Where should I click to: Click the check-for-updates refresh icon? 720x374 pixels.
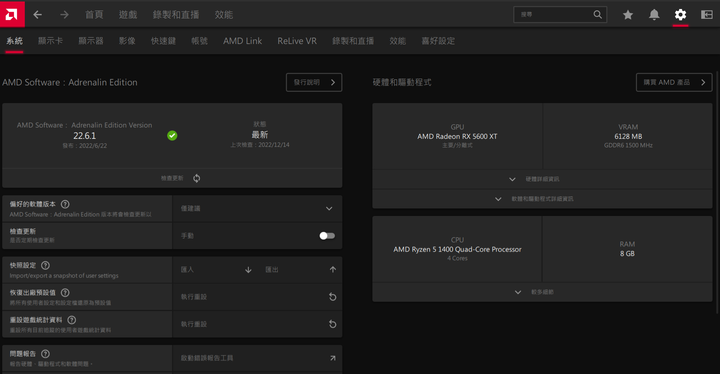coord(197,178)
